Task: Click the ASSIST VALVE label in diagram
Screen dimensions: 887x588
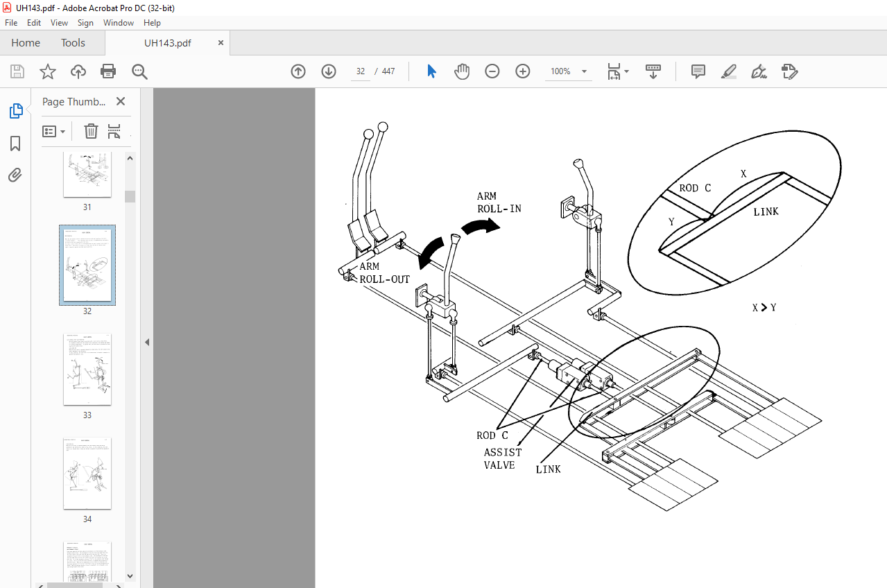Action: pyautogui.click(x=503, y=458)
